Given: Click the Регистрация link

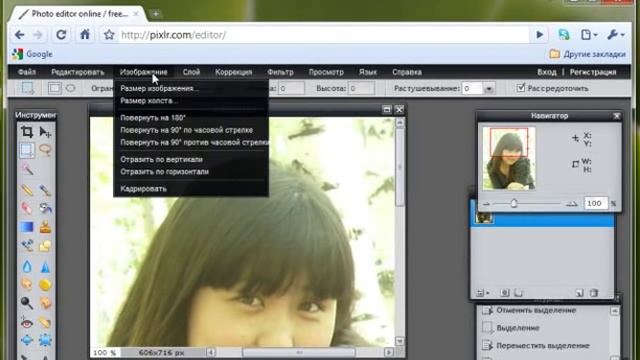Looking at the screenshot, I should tap(593, 72).
